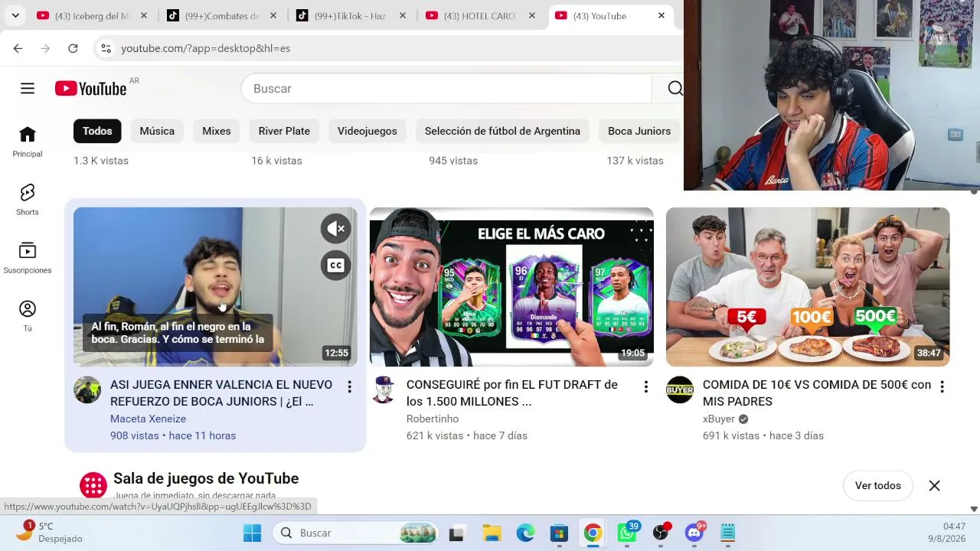Play the Enner Valencia video preview

[215, 287]
